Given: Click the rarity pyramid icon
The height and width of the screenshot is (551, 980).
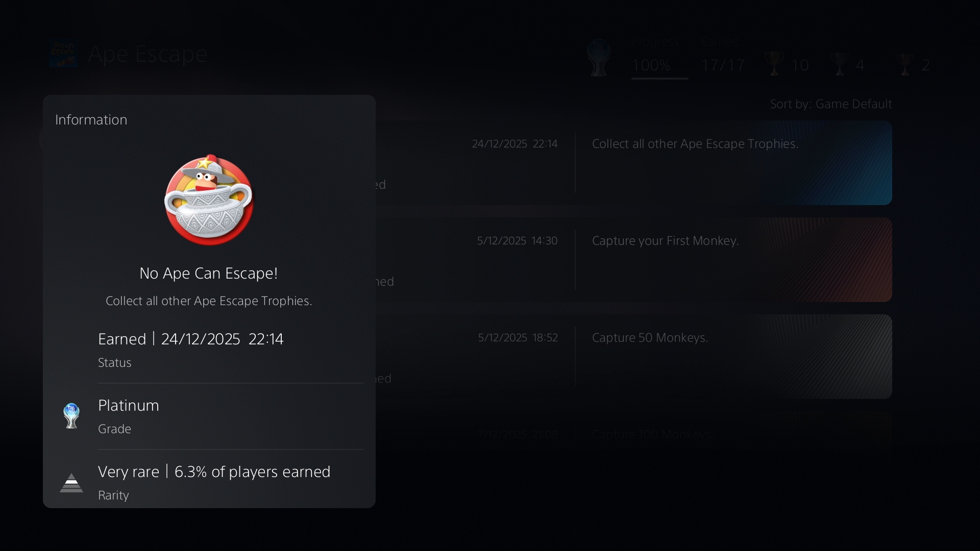Looking at the screenshot, I should coord(71,483).
